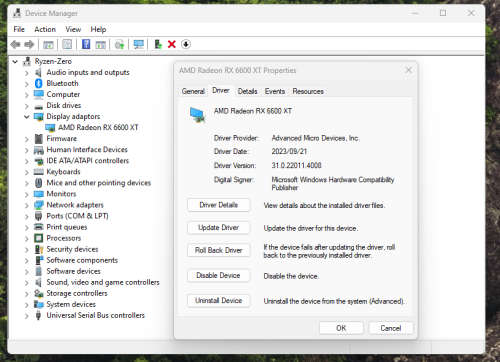
Task: Click the Universal Serial Bus controllers icon
Action: point(38,315)
